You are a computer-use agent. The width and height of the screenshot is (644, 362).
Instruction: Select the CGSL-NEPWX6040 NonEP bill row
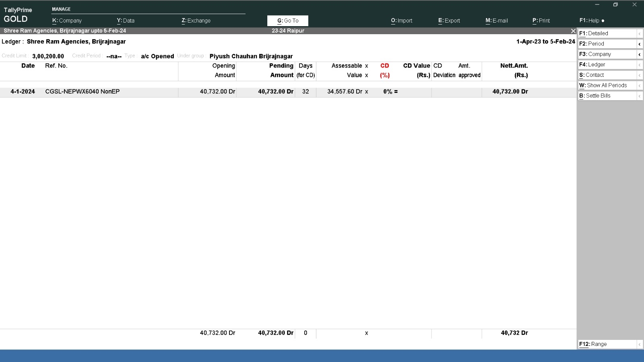(82, 92)
